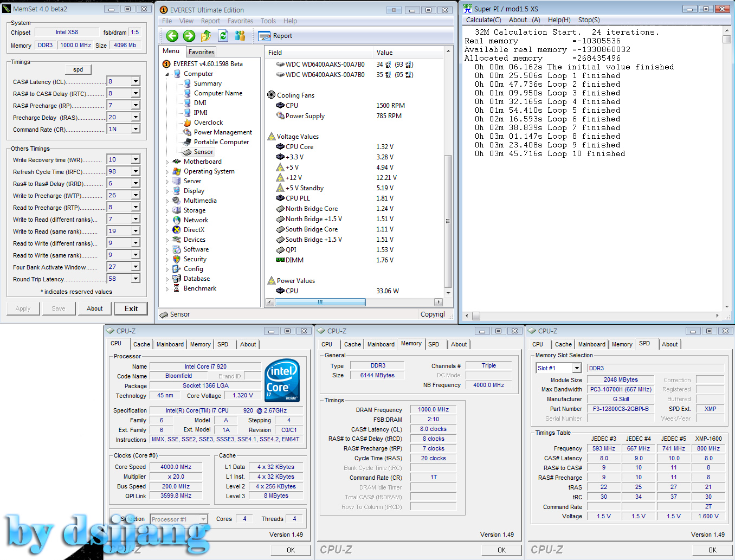Select Sensor icon in EVEREST tree
Screen dimensions: 735x560
pyautogui.click(x=187, y=152)
